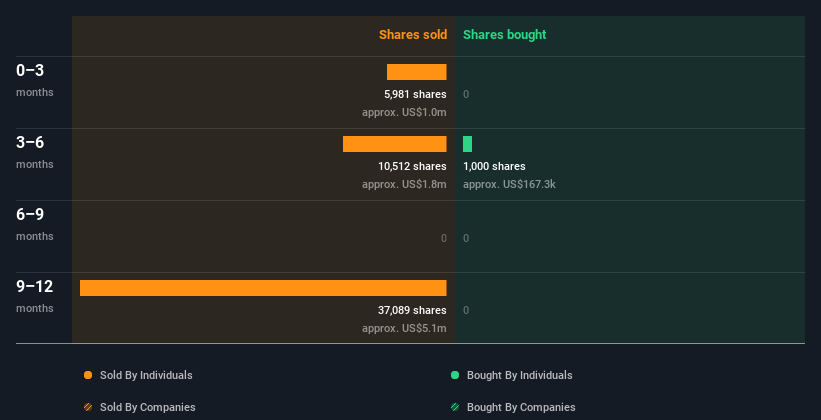Click the Bought By Companies striped icon
This screenshot has height=420, width=821.
tap(455, 407)
